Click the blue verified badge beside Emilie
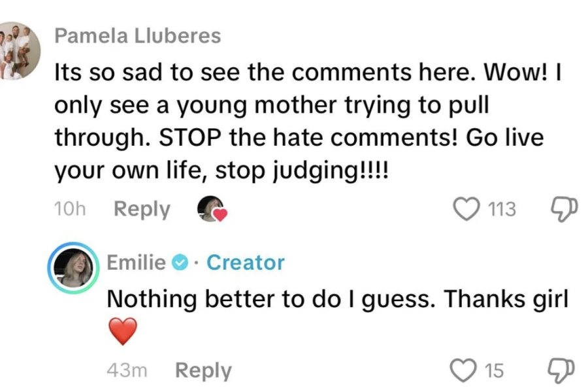The image size is (588, 390). click(x=180, y=262)
